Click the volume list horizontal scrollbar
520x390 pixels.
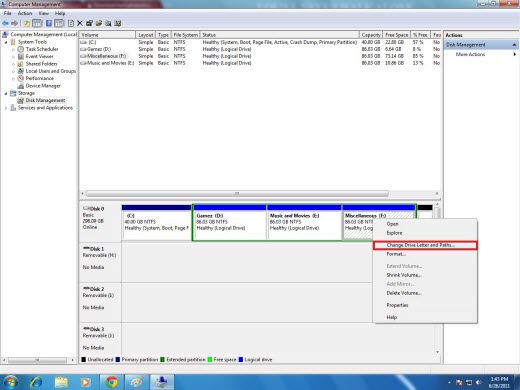tap(237, 194)
